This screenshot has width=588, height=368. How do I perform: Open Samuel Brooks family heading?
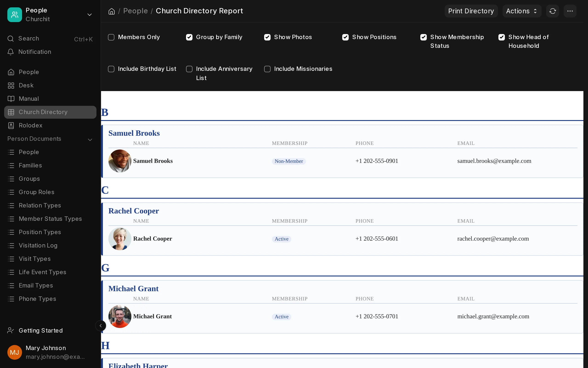pos(134,133)
